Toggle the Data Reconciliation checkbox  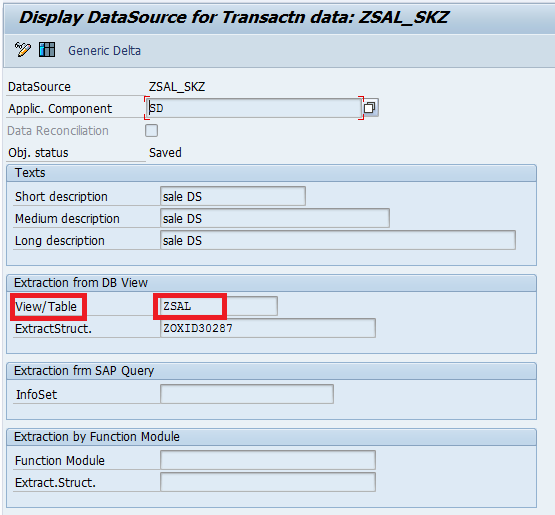[151, 130]
